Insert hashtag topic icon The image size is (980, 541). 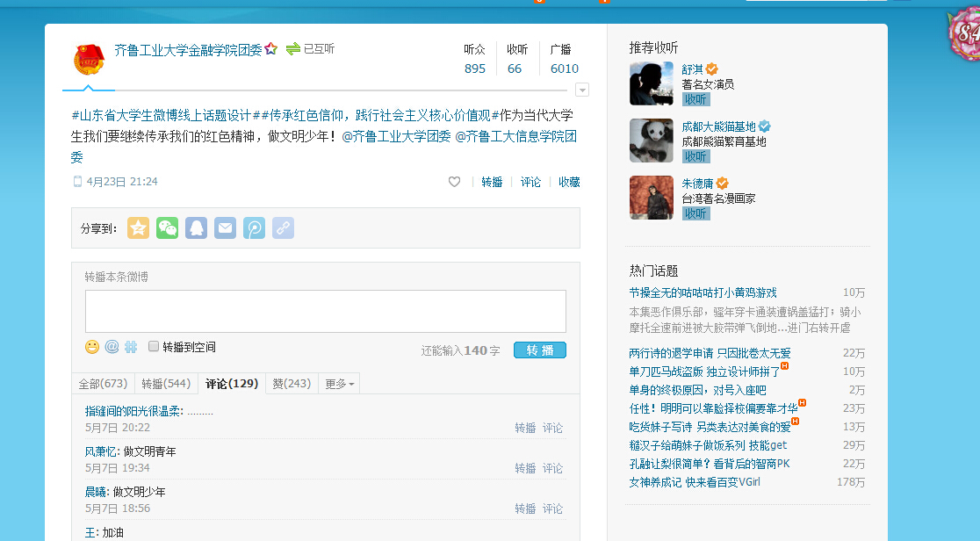coord(131,347)
